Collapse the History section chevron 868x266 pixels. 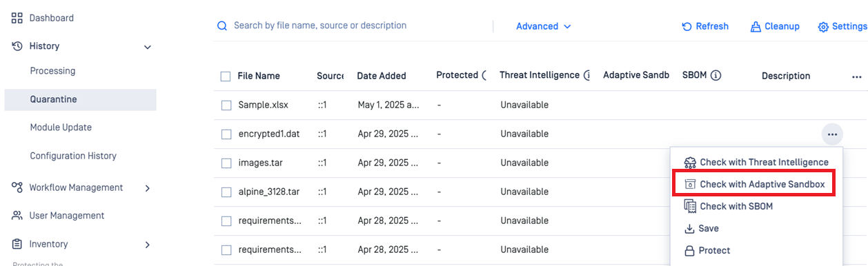tap(147, 47)
